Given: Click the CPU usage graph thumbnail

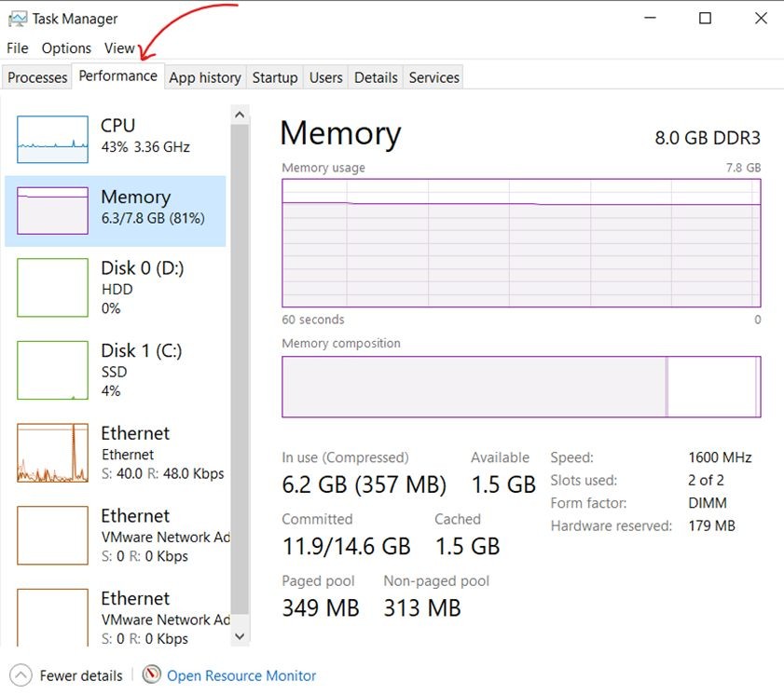Looking at the screenshot, I should click(52, 140).
